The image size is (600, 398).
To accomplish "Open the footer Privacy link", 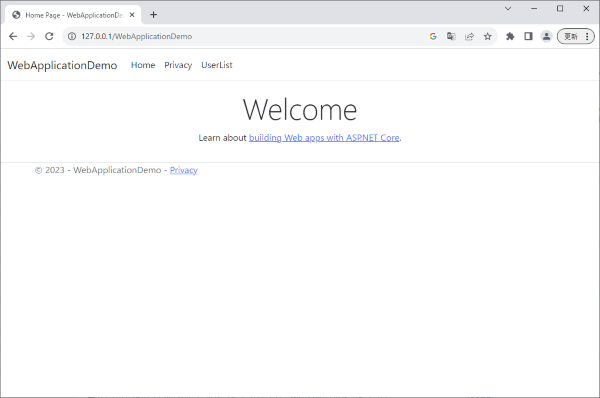I will [184, 170].
